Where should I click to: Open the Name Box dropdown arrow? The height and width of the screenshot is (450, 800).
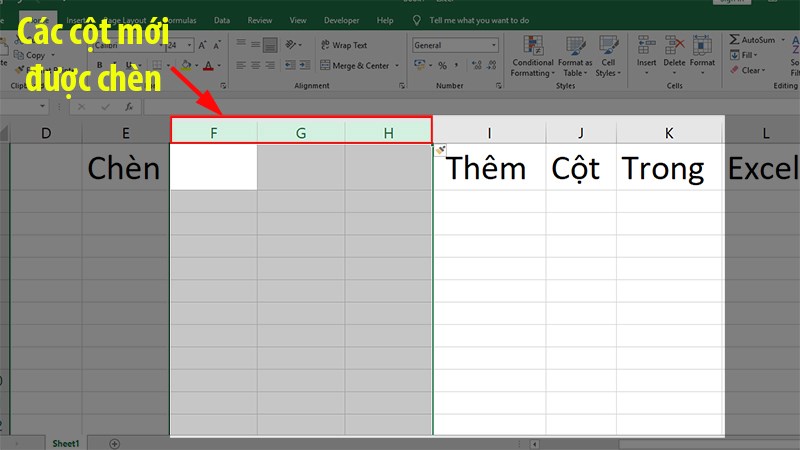click(42, 107)
